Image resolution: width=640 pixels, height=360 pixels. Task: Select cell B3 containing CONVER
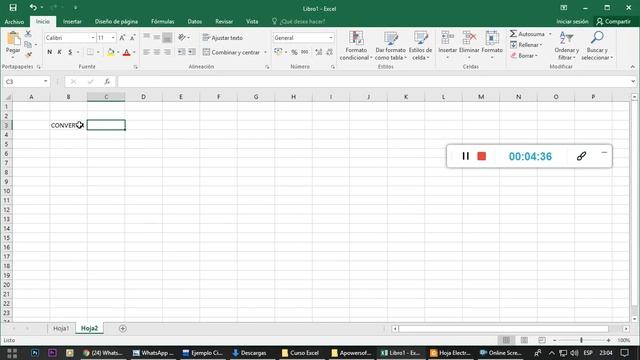point(68,125)
